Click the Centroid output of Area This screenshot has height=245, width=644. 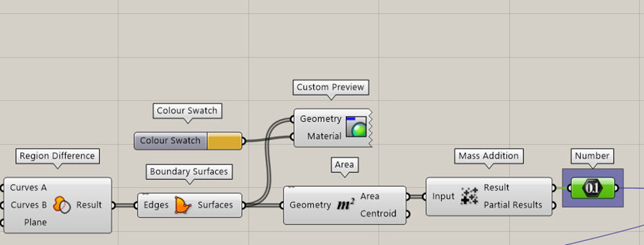378,214
